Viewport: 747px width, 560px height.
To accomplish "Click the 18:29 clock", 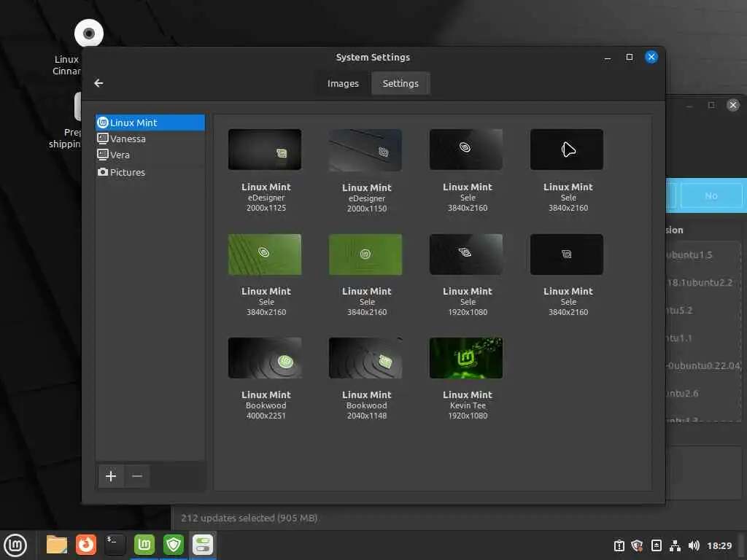I will (x=719, y=545).
